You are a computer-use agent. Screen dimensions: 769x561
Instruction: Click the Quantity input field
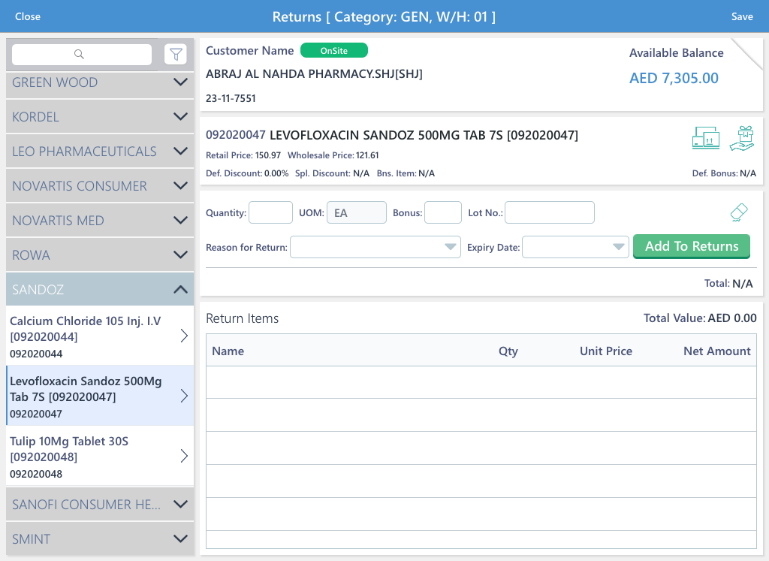271,212
